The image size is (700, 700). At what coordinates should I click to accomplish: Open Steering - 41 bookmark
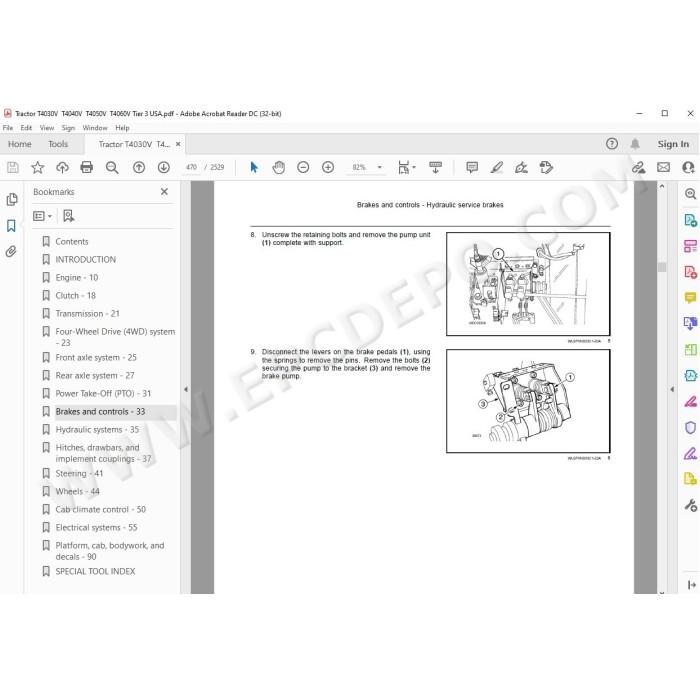click(x=79, y=473)
